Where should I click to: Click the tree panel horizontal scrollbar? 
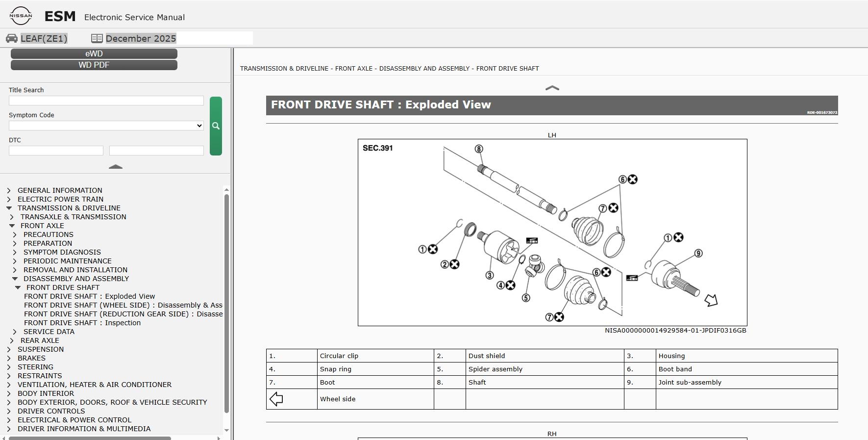pyautogui.click(x=90, y=438)
